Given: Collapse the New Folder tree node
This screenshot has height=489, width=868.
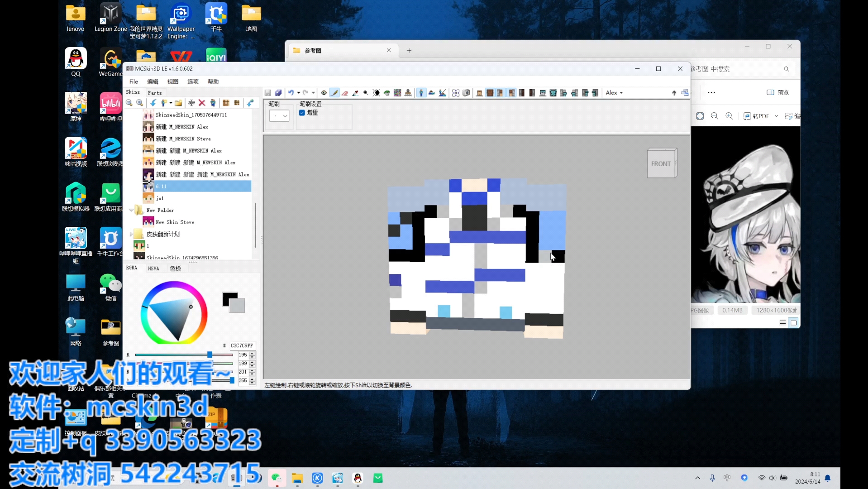Looking at the screenshot, I should (x=131, y=210).
